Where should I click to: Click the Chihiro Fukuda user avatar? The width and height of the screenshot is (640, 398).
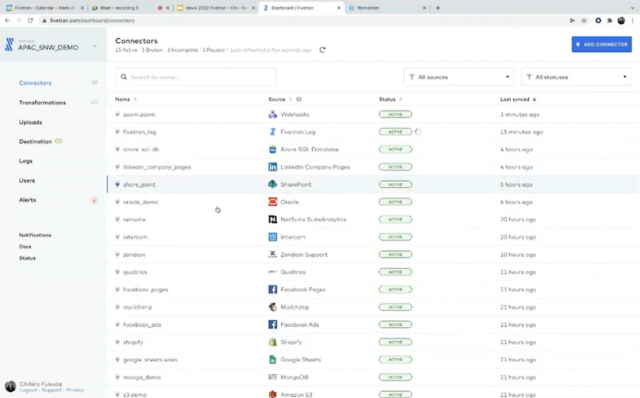[x=11, y=386]
